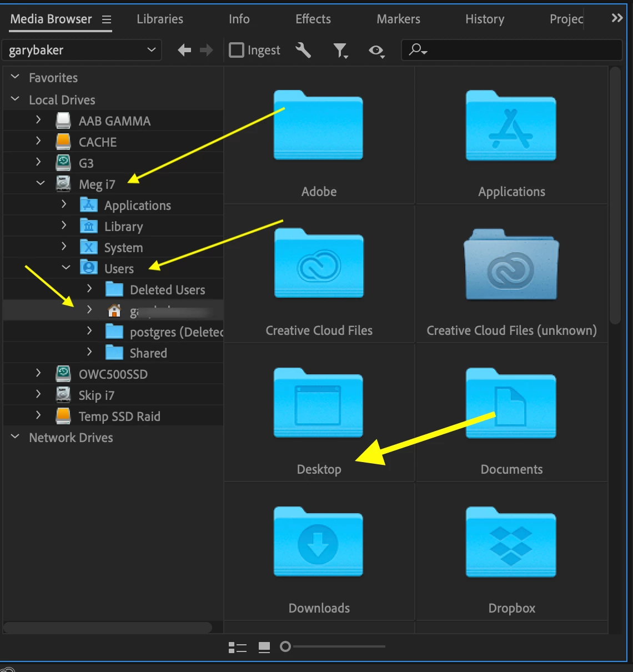Screen dimensions: 633x672
Task: Switch to the Project tab
Action: [566, 19]
